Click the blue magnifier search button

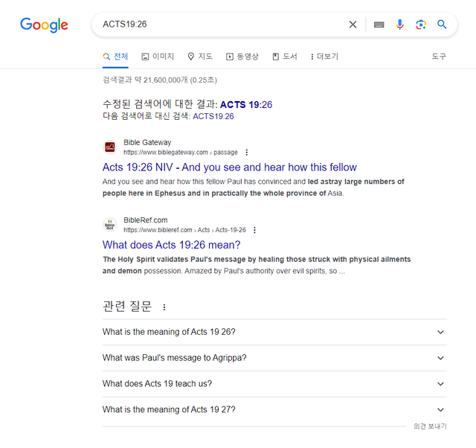tap(442, 25)
